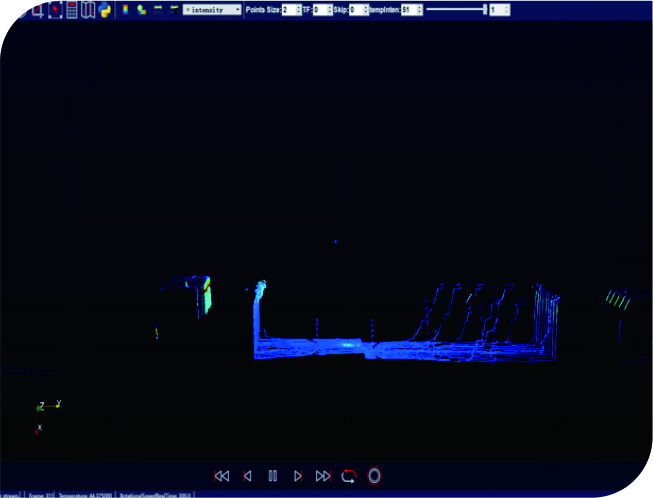Open the Python console icon
Viewport: 653px width, 498px height.
[x=105, y=10]
